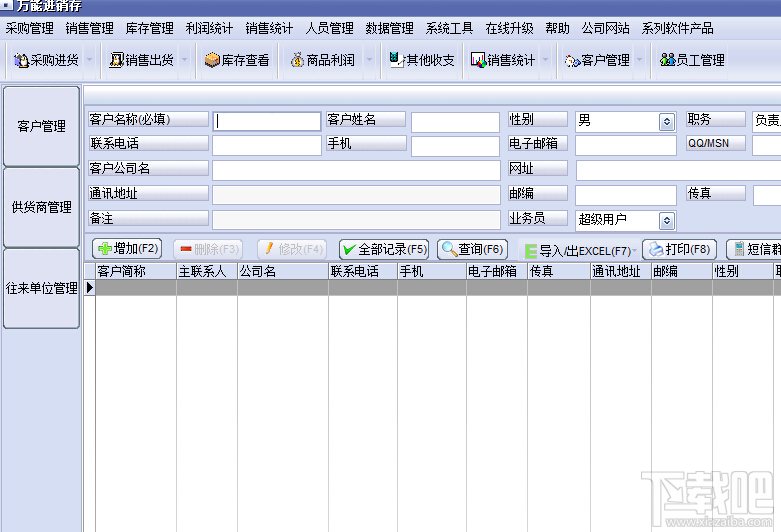
Task: Expand the 客户管理 toolbar dropdown arrow
Action: (640, 60)
